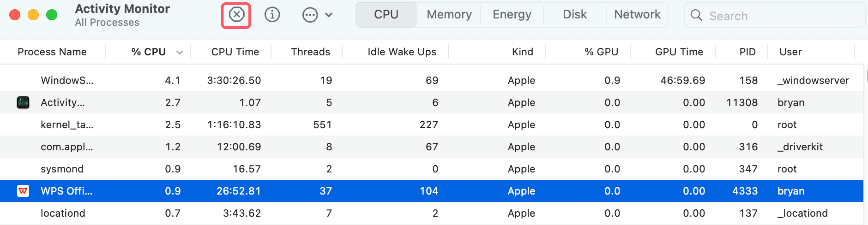The image size is (868, 225).
Task: Click the red close window button
Action: point(15,15)
